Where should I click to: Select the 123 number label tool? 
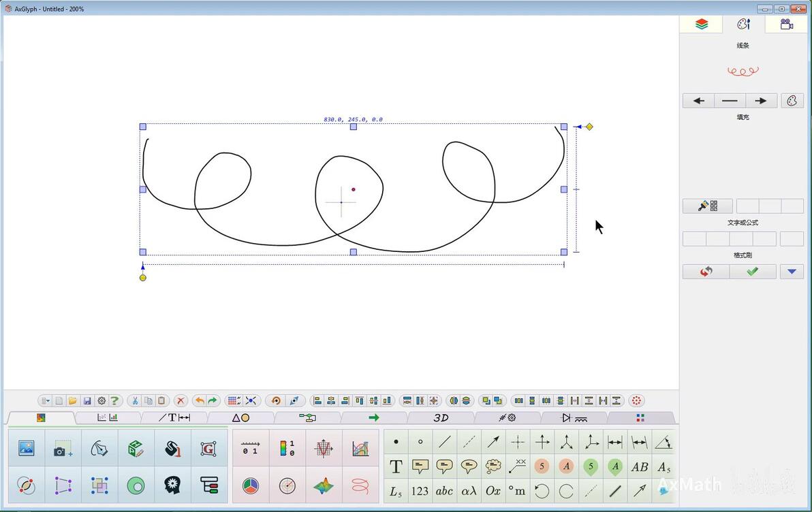pyautogui.click(x=420, y=491)
